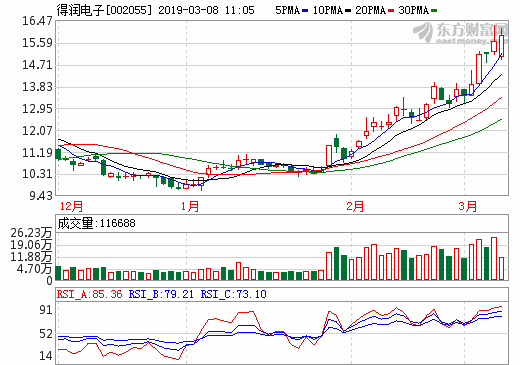Click the 4.70万 volume axis label
Viewport: 520px width, 365px height.
pyautogui.click(x=35, y=268)
